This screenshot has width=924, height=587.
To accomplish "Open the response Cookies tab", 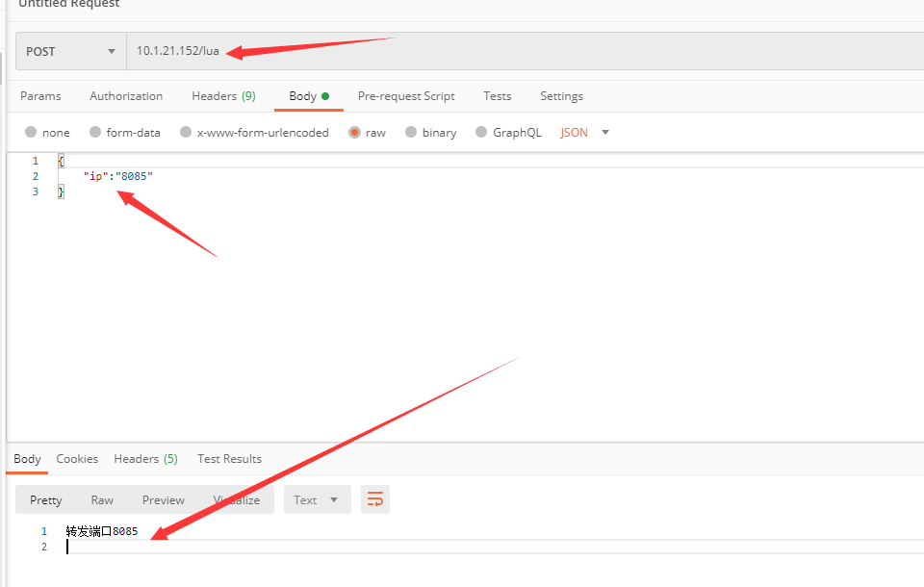I will point(77,458).
